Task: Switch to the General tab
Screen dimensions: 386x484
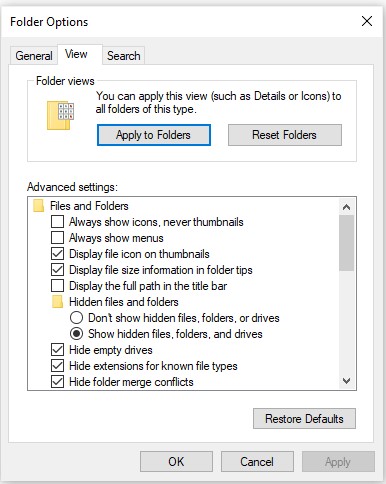Action: pyautogui.click(x=34, y=56)
